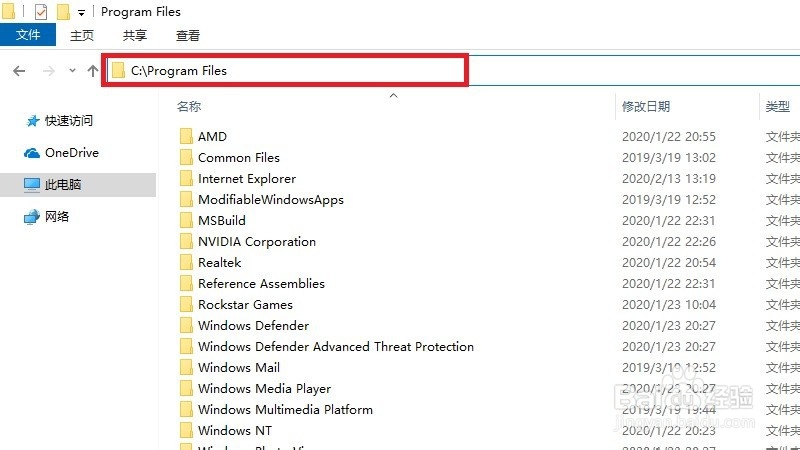The image size is (800, 450).
Task: Open the 文件 menu tab
Action: (28, 35)
